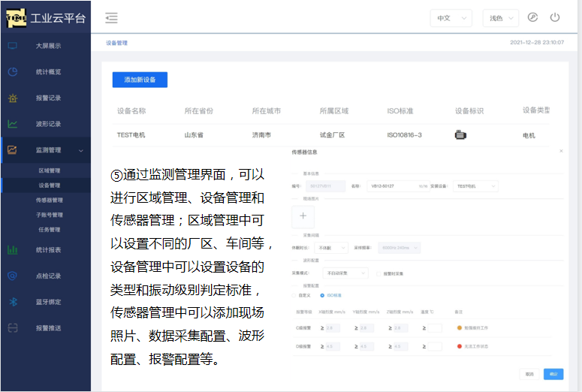The image size is (582, 392).
Task: Enable the 报警时采集 checkbox
Action: pyautogui.click(x=378, y=274)
